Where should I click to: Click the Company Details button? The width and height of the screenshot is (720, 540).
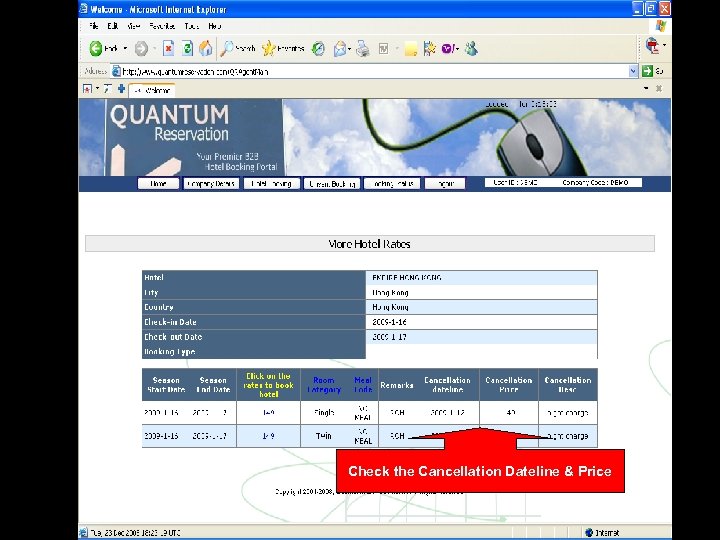click(211, 184)
